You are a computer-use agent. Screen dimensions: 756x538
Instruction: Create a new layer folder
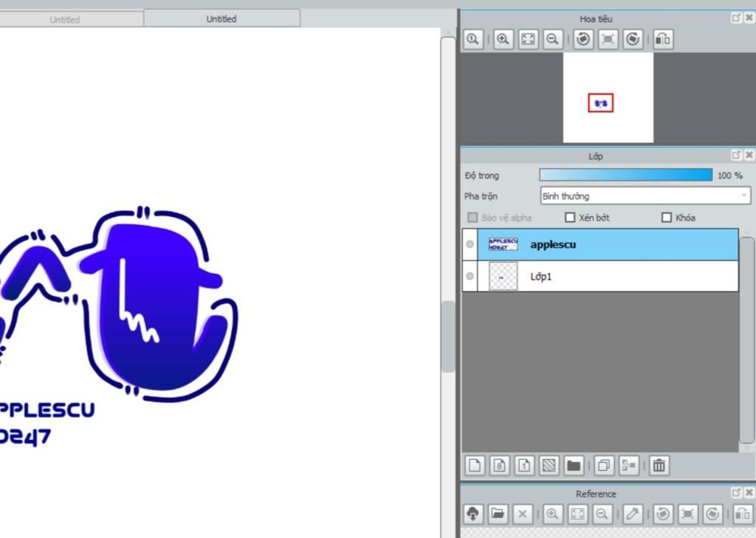click(x=574, y=466)
